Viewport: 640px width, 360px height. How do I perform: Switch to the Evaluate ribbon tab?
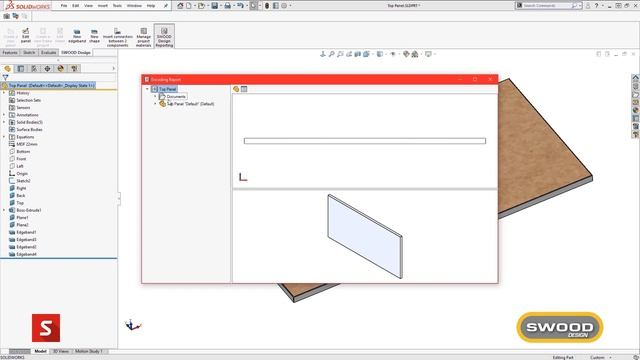[48, 53]
